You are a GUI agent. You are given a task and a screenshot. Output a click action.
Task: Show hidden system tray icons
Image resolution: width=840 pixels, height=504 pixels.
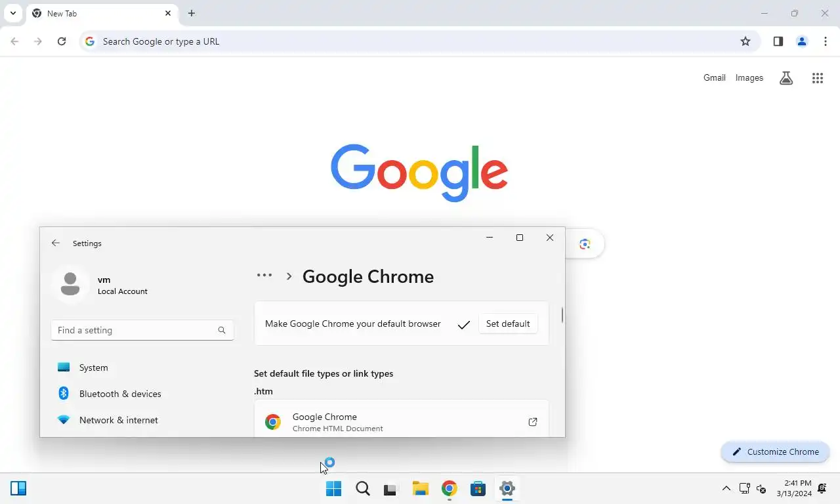tap(726, 488)
